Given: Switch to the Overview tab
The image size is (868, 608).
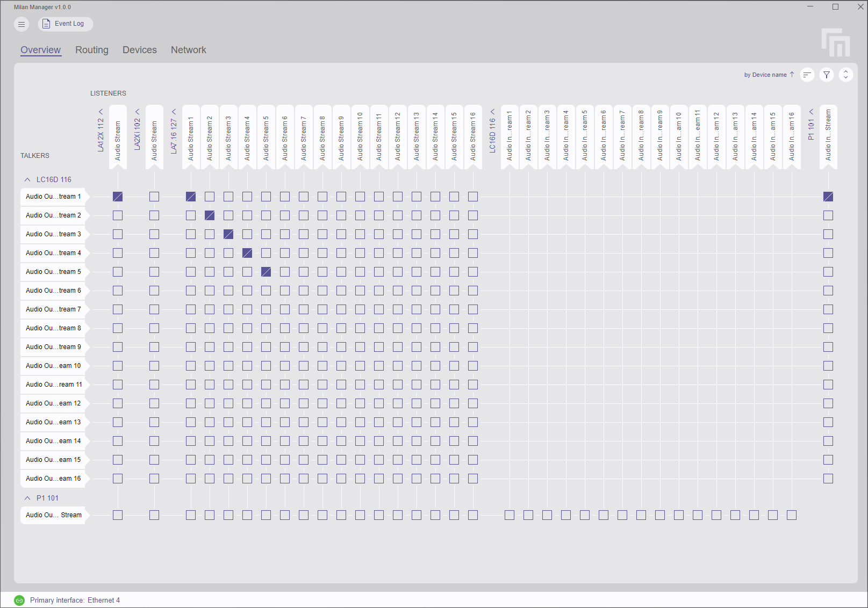Looking at the screenshot, I should [x=41, y=50].
